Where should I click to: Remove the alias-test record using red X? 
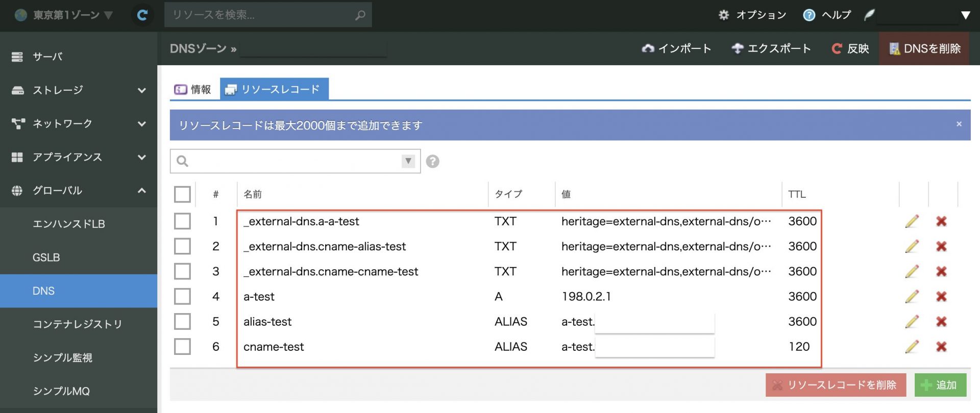[941, 322]
